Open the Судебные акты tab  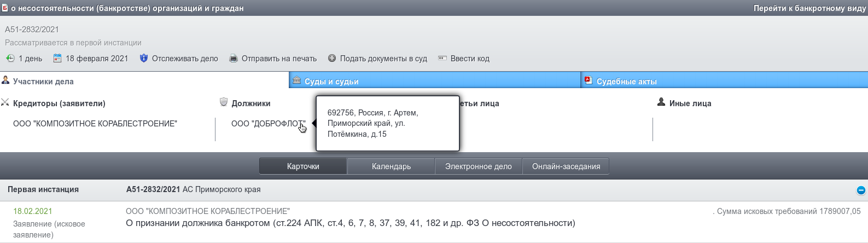[x=626, y=82]
